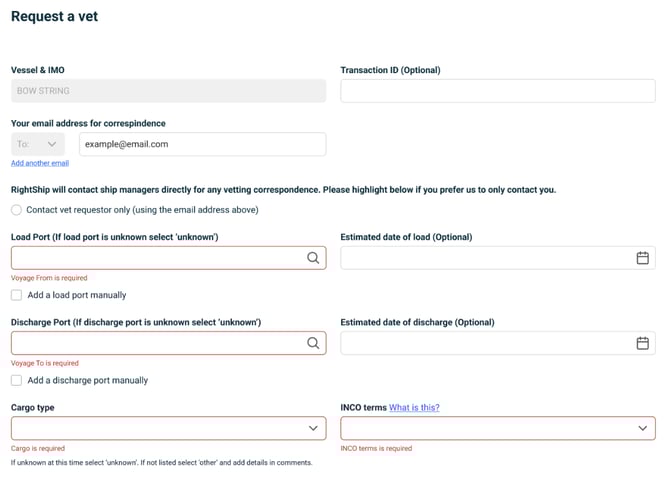Screen dimensions: 670x477
Task: Click the Discharge Port search magnifier icon
Action: (313, 343)
